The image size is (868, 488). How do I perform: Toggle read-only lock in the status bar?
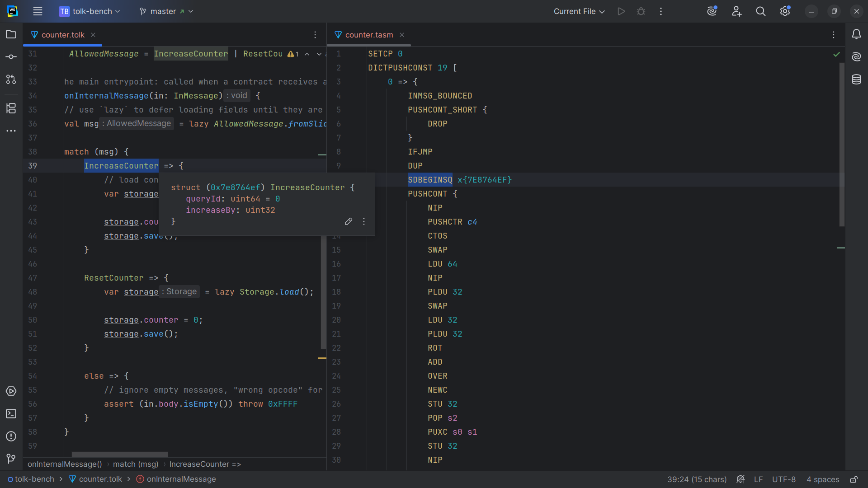point(854,479)
